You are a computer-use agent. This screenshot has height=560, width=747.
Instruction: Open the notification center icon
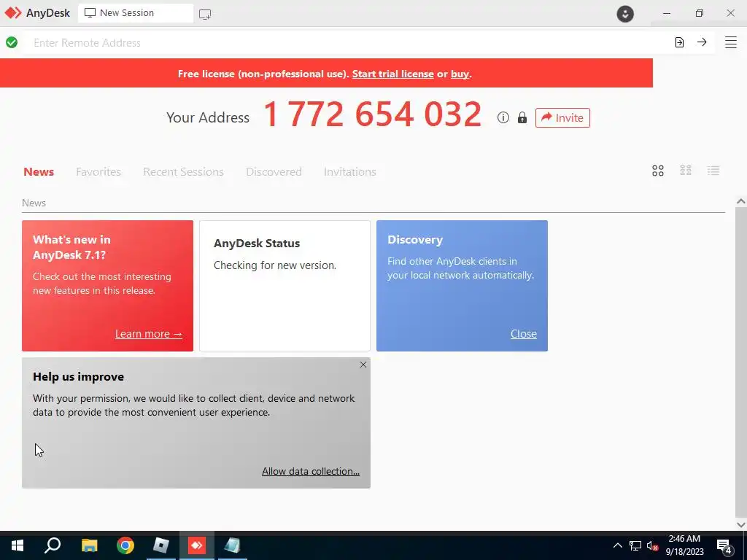tap(724, 545)
